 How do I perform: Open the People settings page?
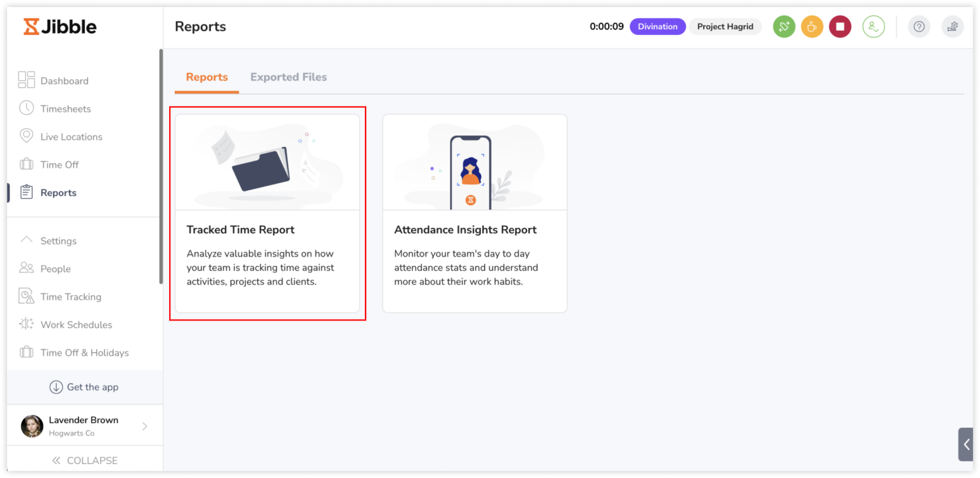tap(56, 269)
